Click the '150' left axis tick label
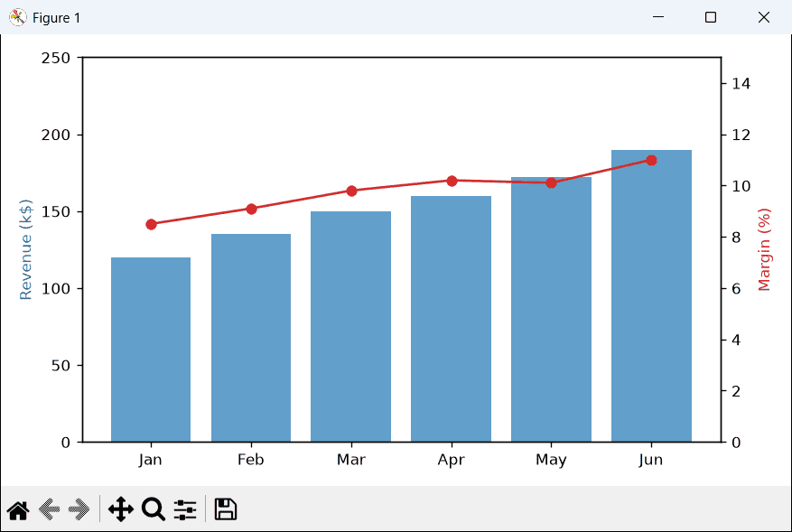Screen dimensions: 792x532 tap(56, 211)
